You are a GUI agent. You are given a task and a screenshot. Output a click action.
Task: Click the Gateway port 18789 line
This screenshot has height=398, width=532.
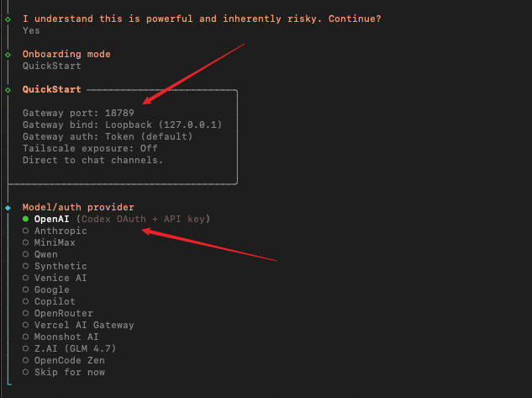tap(78, 113)
